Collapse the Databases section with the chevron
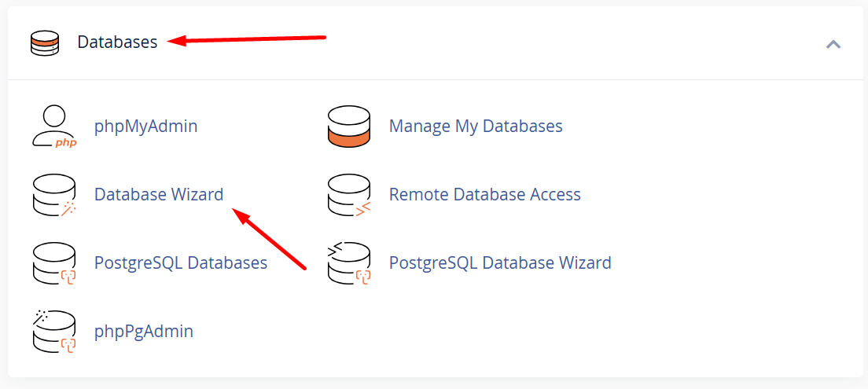Viewport: 868px width, 389px height. [x=833, y=44]
